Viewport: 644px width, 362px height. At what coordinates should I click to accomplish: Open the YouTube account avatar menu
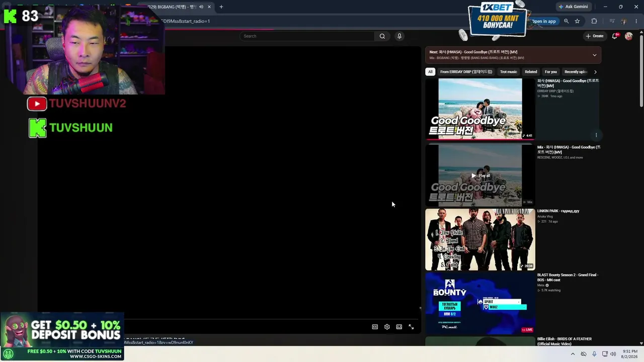[628, 36]
